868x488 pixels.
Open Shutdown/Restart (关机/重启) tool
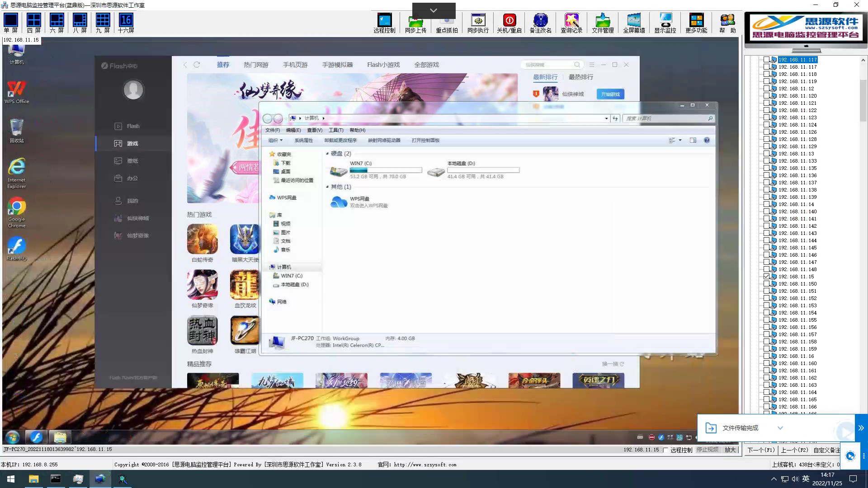pos(509,23)
